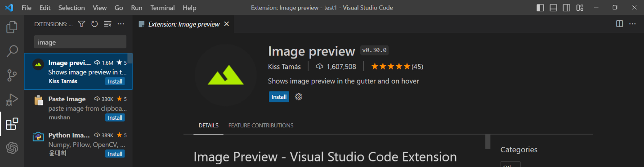Open the Terminal menu
This screenshot has height=167, width=644.
(x=162, y=8)
